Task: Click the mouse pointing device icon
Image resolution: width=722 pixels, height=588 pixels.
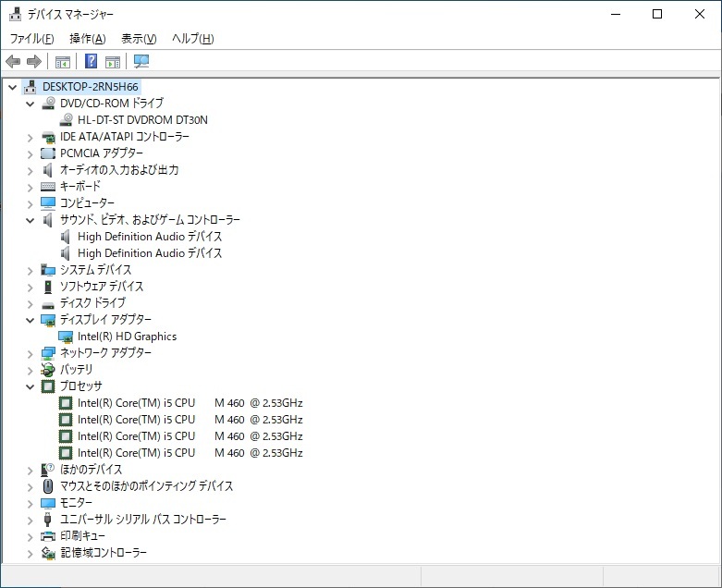Action: [x=48, y=486]
